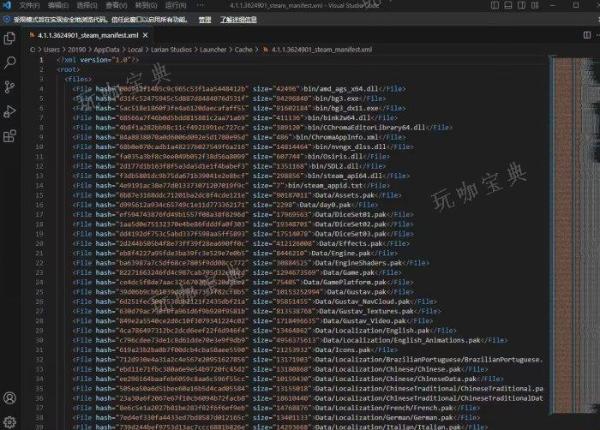Click Data/Icons.pak text
The height and width of the screenshot is (430, 600).
click(342, 350)
